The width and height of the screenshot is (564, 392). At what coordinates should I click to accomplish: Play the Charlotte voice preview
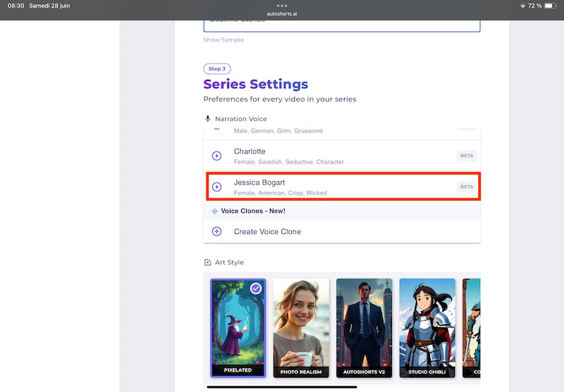216,156
